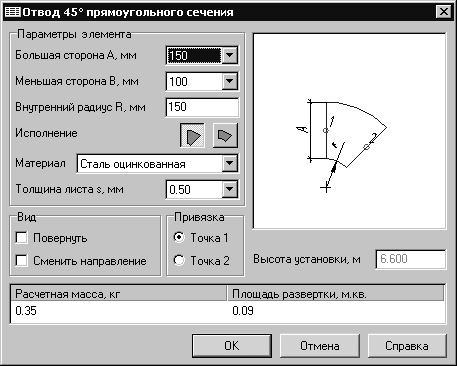Close the Отвод 45° dialog window
Viewport: 457px width, 366px height.
pos(444,12)
